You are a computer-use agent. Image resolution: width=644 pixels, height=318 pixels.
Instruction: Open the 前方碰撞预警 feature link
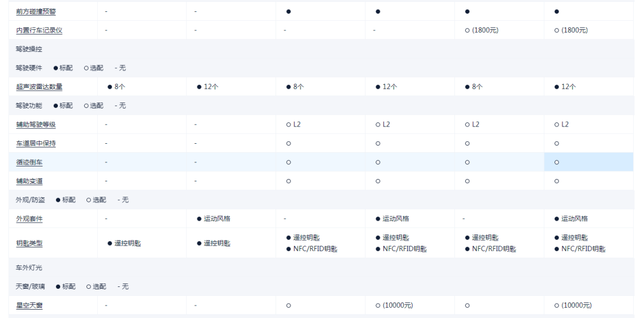(x=36, y=11)
